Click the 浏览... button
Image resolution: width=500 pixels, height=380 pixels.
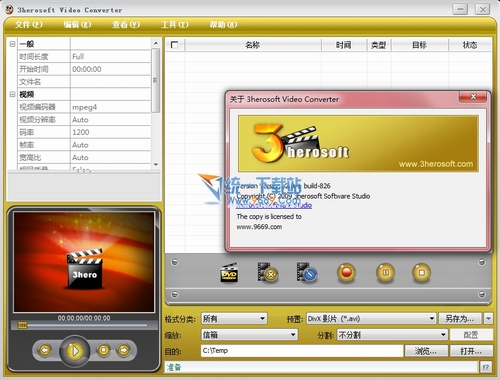coord(426,351)
